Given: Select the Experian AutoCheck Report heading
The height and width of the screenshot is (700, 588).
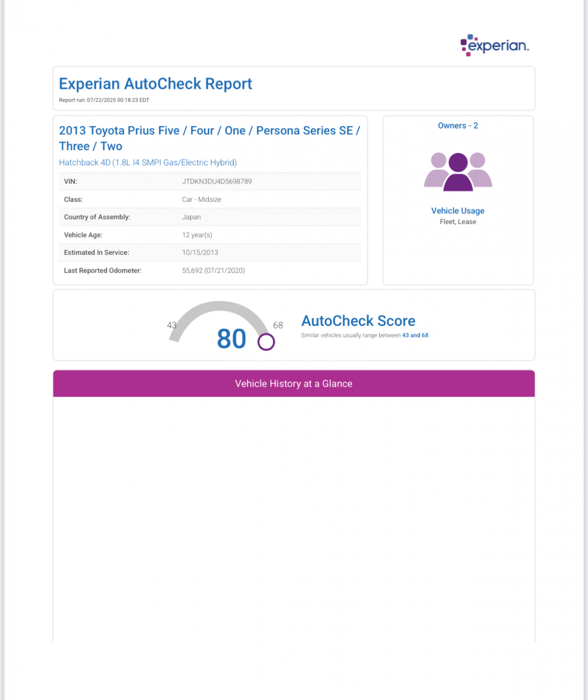Looking at the screenshot, I should point(155,83).
